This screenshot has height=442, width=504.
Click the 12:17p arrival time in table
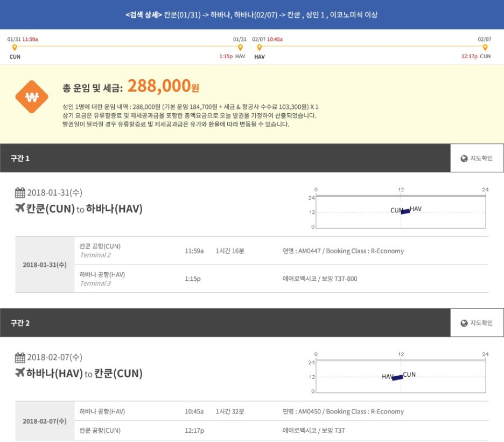194,431
